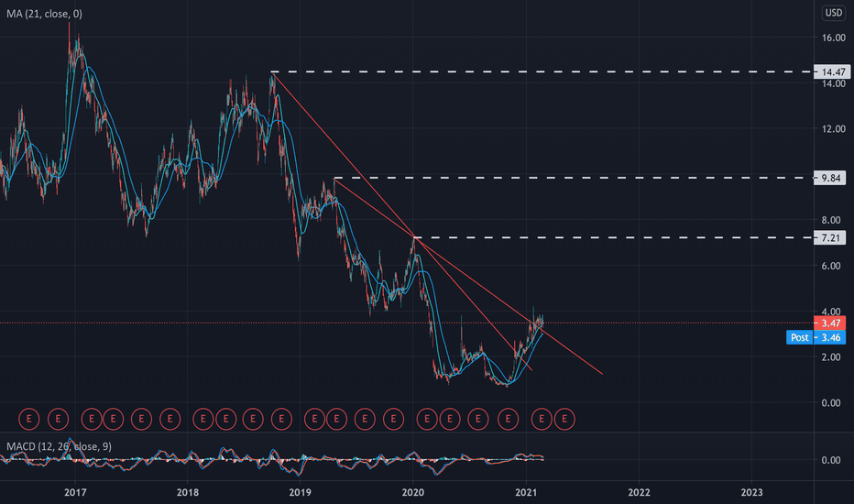Image resolution: width=854 pixels, height=504 pixels.
Task: Click the 2021 label on time axis
Action: (x=526, y=493)
